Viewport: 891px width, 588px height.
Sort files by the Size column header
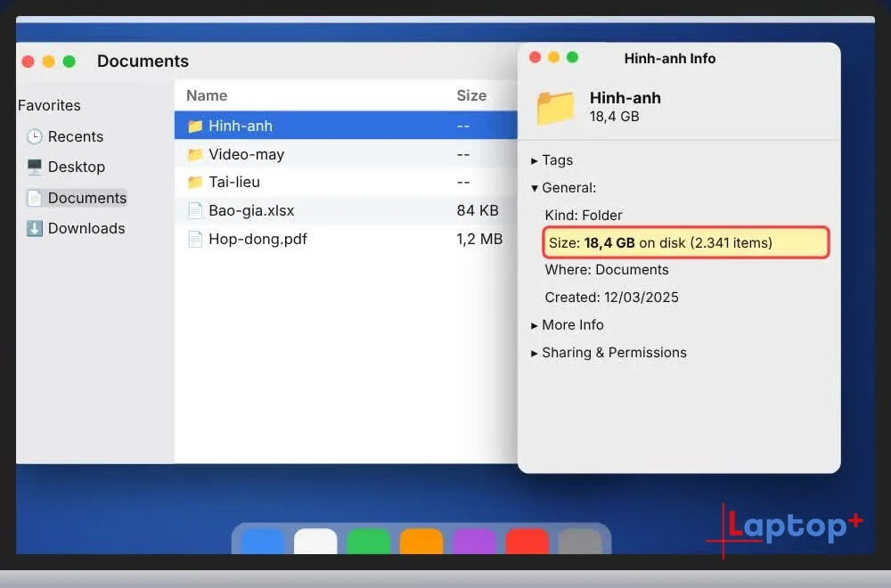click(471, 95)
